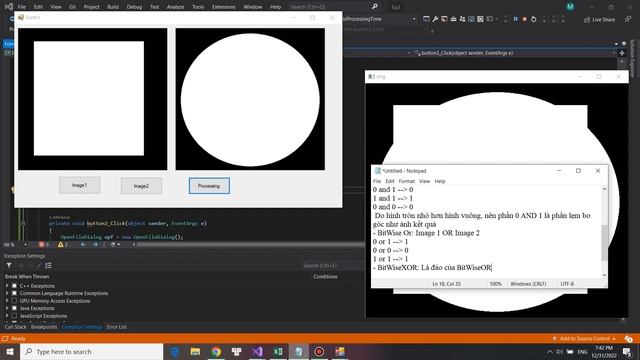Open Microsoft Edge from the taskbar

[x=175, y=351]
